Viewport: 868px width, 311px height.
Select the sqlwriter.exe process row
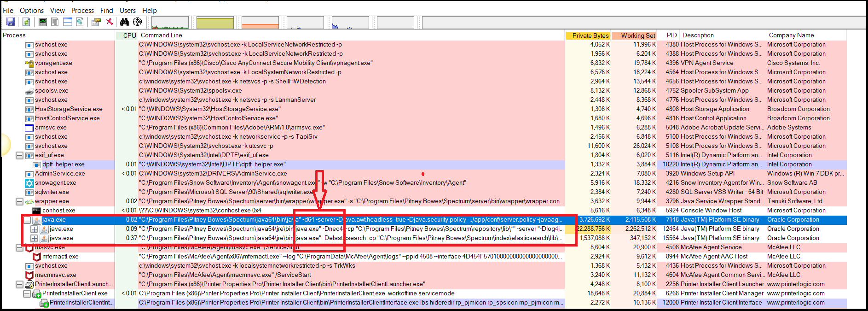point(423,192)
